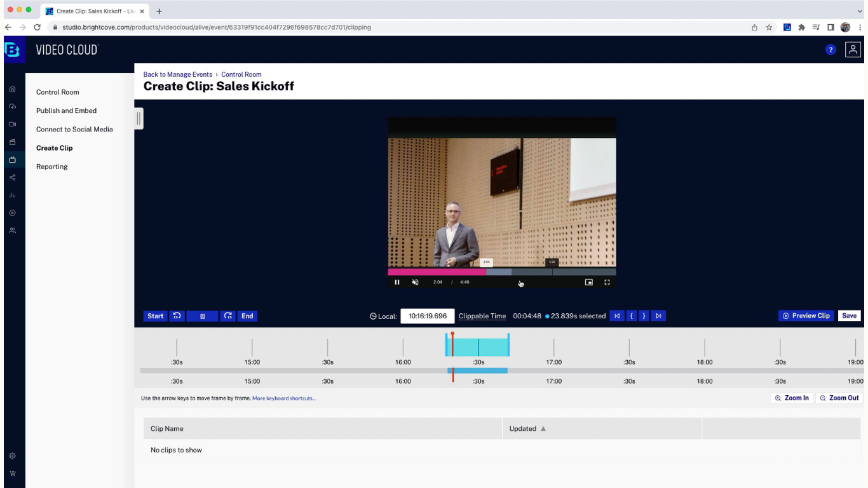Viewport: 868px width, 488px height.
Task: Jump to clip end with skip-forward icon
Action: click(x=658, y=316)
